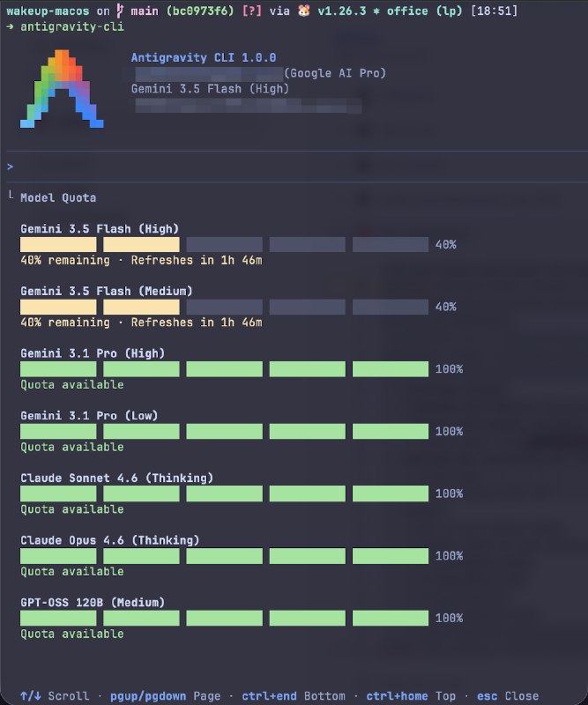This screenshot has height=705, width=588.
Task: Click the Gemini 3.1 Pro (Low) quota bar
Action: [x=224, y=432]
